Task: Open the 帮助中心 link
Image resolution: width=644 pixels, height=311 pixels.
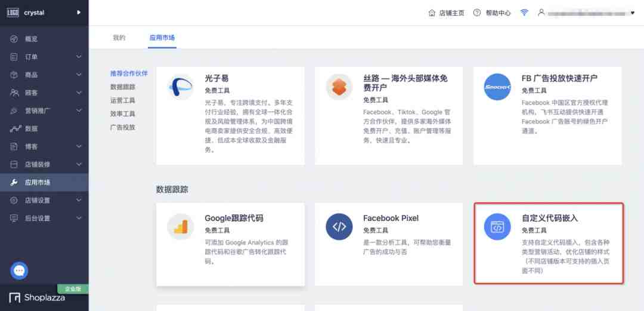Action: 498,13
